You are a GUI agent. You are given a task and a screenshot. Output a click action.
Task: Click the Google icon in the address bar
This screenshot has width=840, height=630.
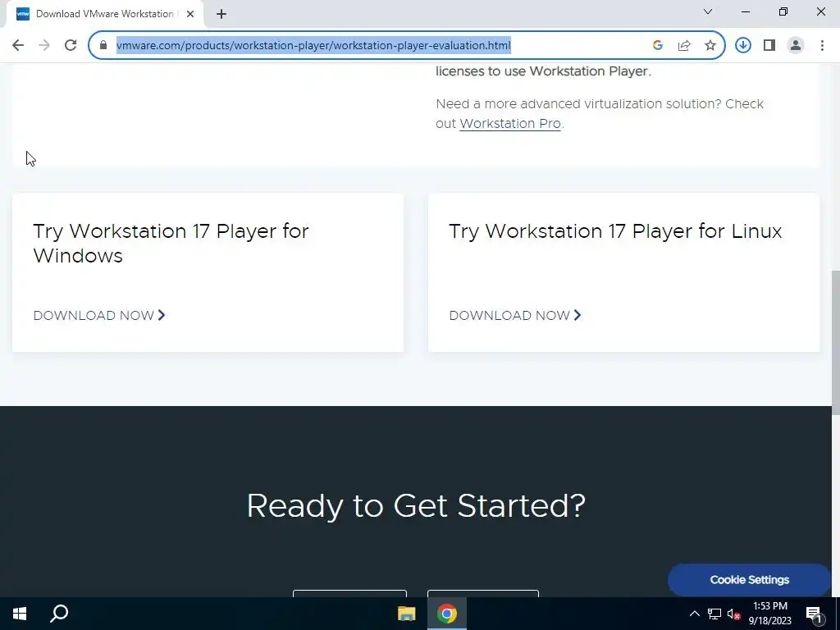tap(658, 46)
